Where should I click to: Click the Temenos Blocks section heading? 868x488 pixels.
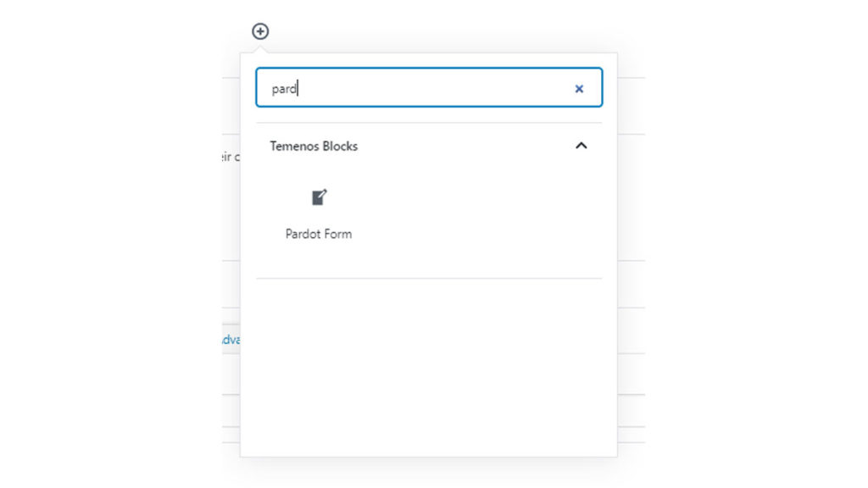(x=314, y=146)
